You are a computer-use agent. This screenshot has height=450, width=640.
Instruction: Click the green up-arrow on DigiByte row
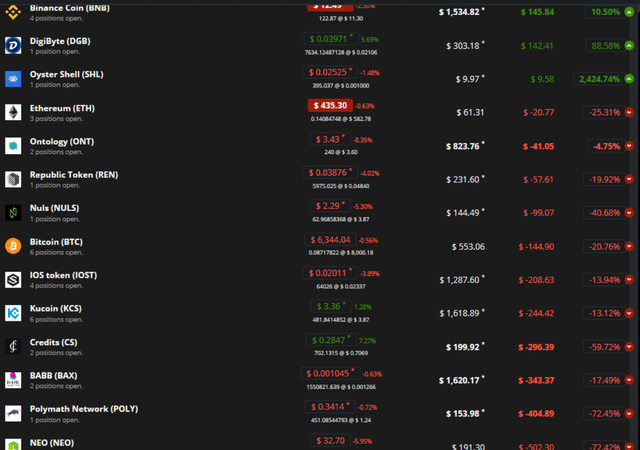click(629, 46)
